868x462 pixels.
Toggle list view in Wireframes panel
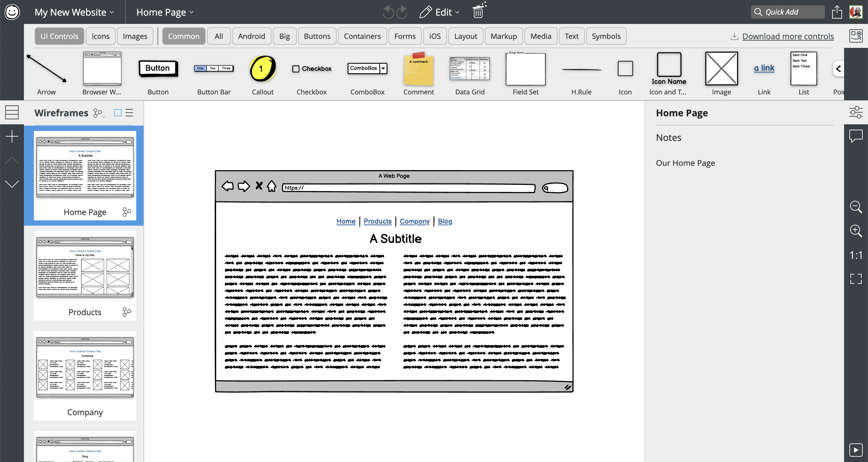click(129, 113)
